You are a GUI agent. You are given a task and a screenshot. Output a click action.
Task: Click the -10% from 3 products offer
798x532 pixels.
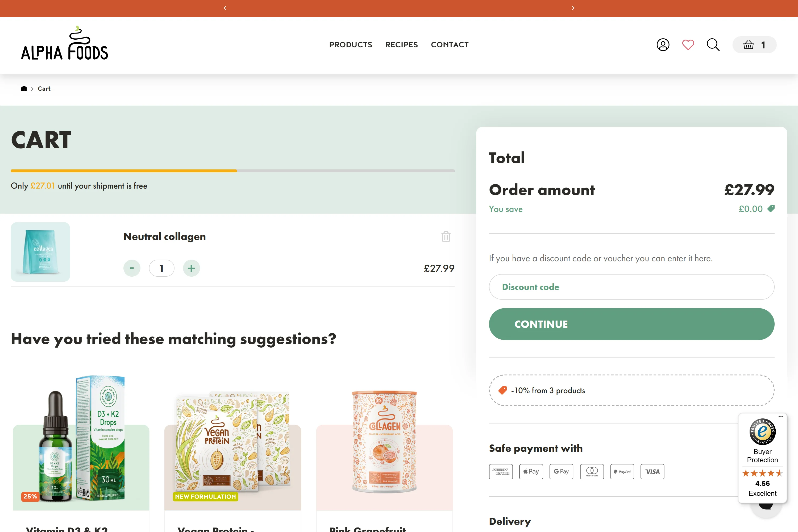click(631, 390)
